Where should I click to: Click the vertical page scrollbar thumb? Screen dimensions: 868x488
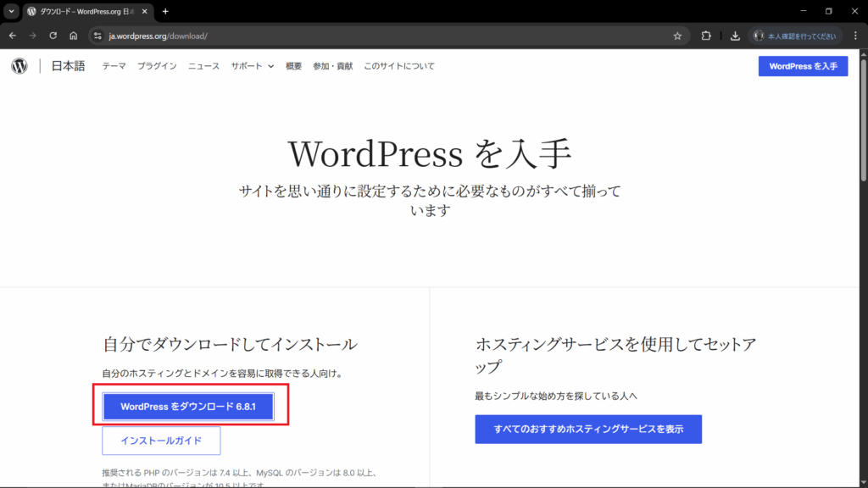click(x=864, y=119)
